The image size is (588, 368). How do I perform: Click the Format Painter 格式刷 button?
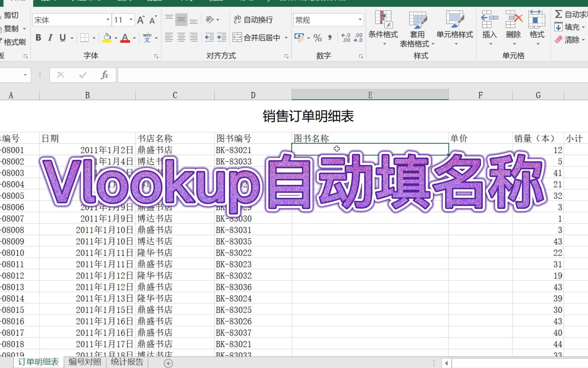(x=13, y=42)
